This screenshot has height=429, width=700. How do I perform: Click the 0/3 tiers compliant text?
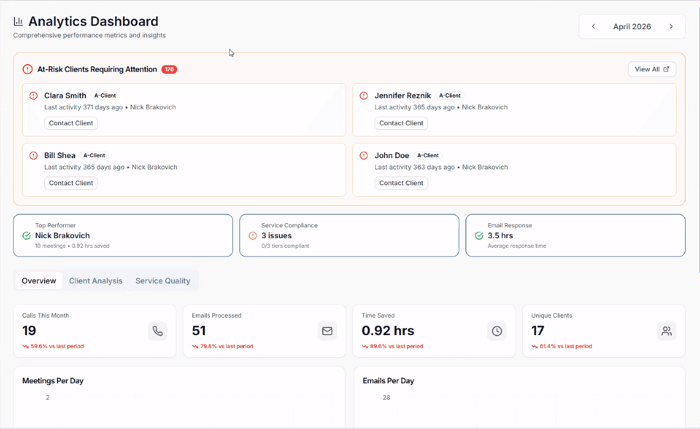(285, 246)
